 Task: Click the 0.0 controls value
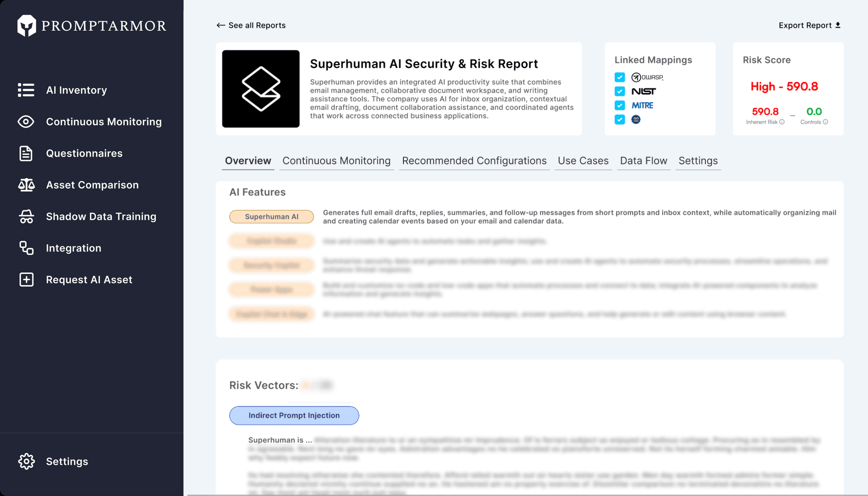814,111
